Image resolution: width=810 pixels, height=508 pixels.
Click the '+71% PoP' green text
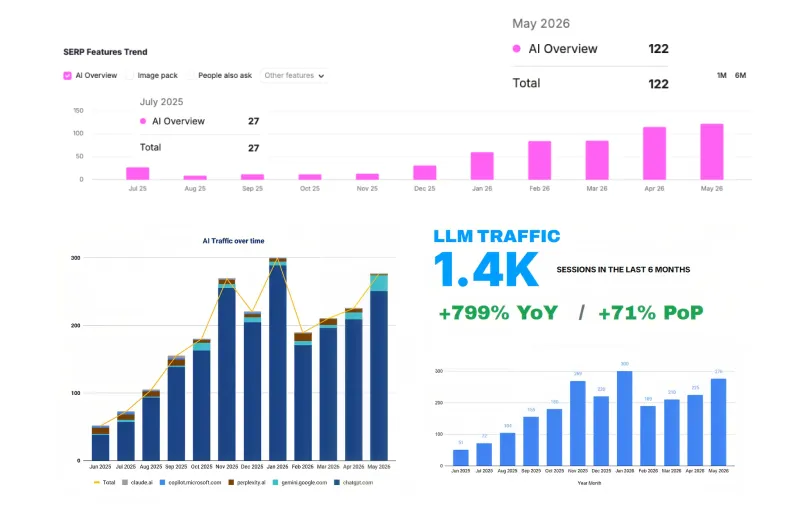(x=650, y=313)
